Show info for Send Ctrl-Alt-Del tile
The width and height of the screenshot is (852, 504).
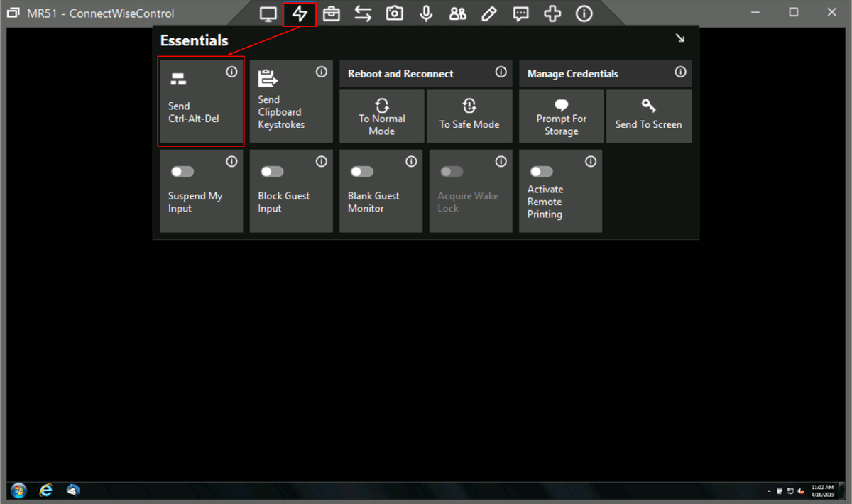click(x=231, y=72)
